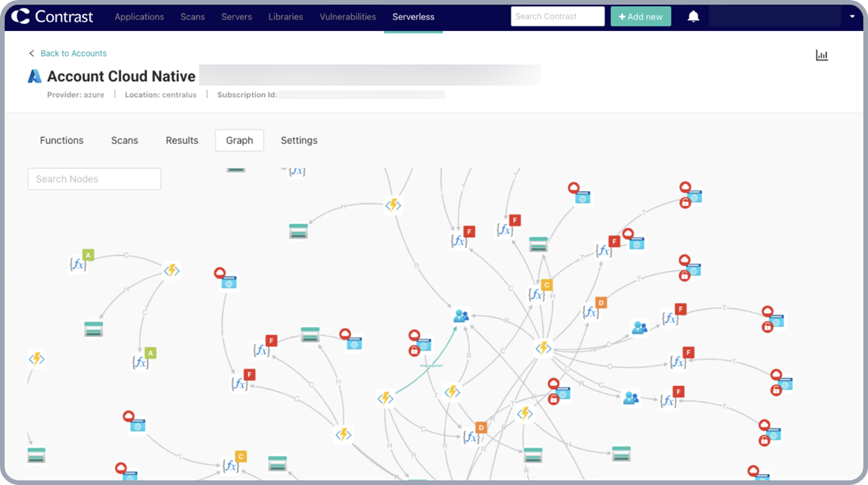Select the upper green A-badged function node

pyautogui.click(x=78, y=264)
